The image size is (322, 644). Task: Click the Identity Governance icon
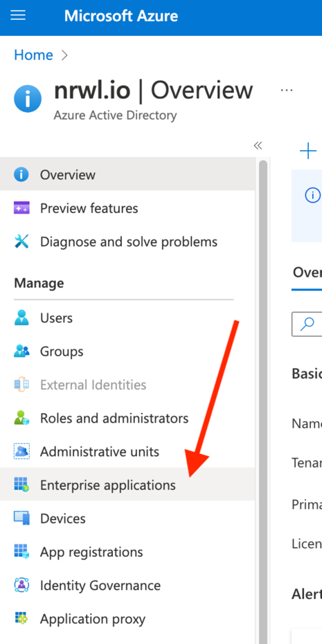coord(21,585)
